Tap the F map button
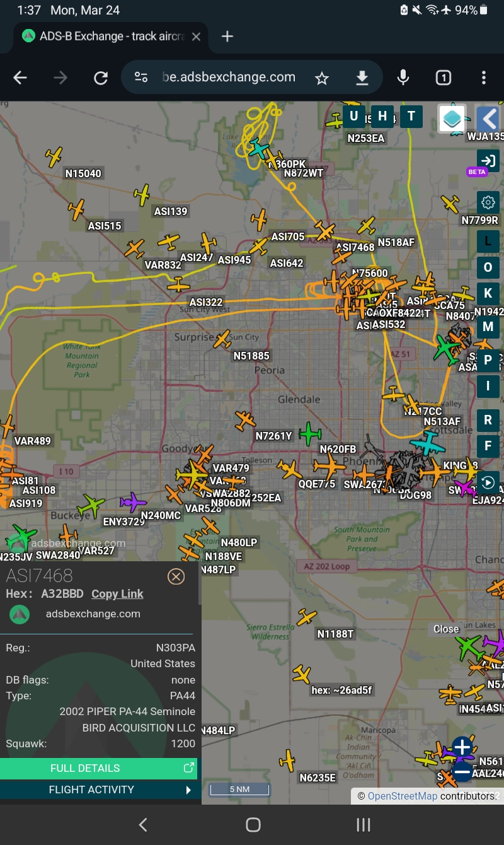Image resolution: width=504 pixels, height=845 pixels. pyautogui.click(x=488, y=446)
